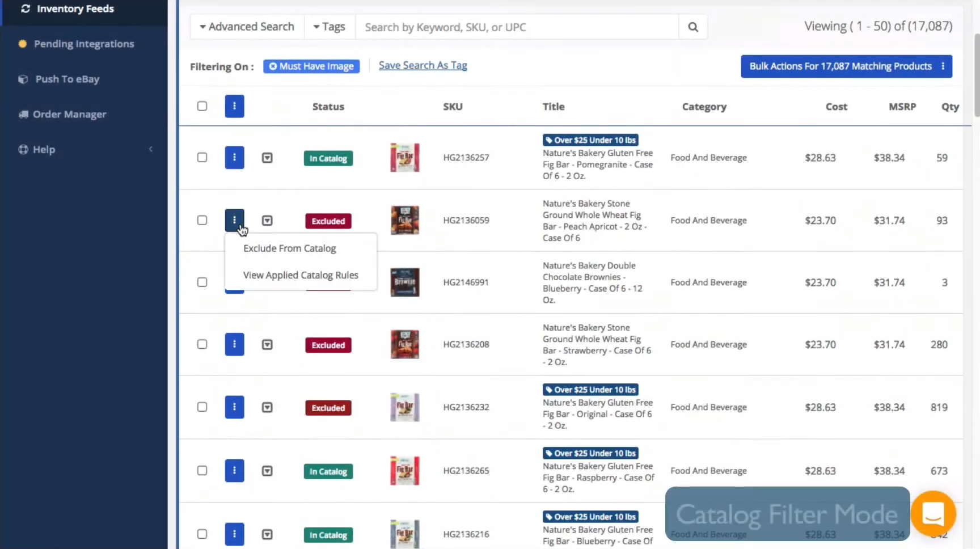980x549 pixels.
Task: Open Pending Integrations in the sidebar
Action: 76,44
